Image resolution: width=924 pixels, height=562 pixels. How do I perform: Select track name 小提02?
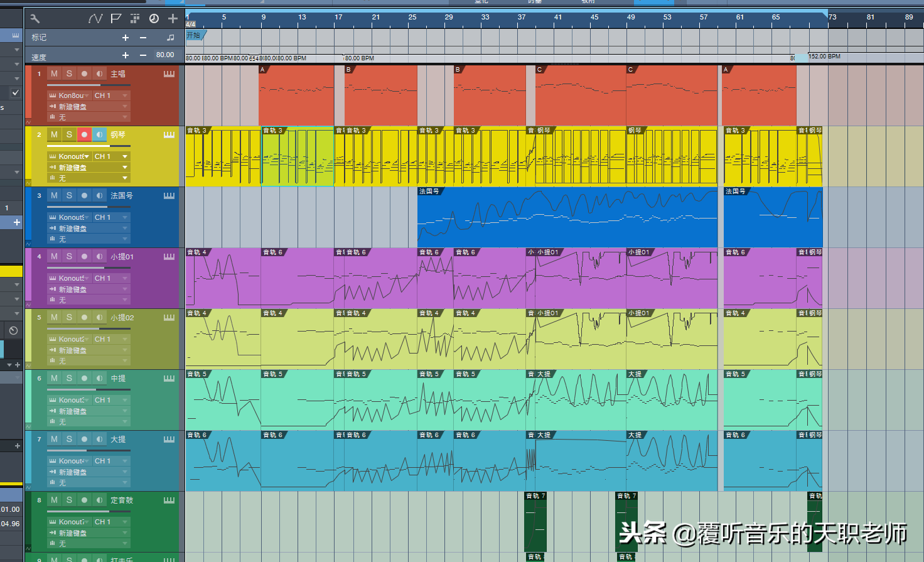(122, 318)
